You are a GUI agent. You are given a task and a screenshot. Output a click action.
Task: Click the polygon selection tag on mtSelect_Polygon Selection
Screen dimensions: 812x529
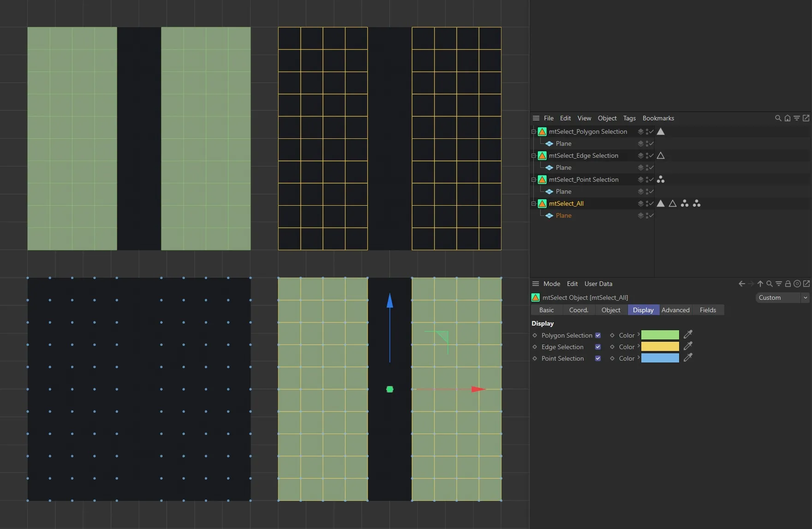pyautogui.click(x=661, y=131)
